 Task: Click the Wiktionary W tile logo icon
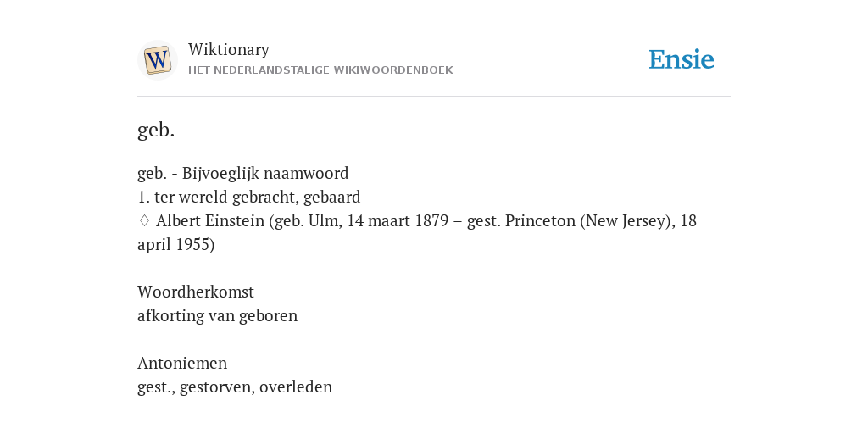click(x=157, y=60)
